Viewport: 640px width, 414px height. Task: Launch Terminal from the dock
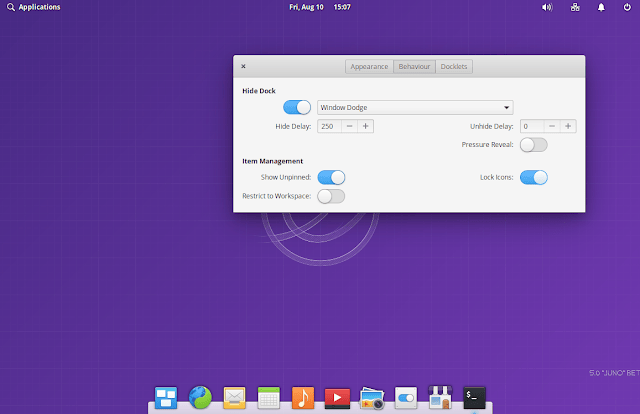click(x=473, y=398)
